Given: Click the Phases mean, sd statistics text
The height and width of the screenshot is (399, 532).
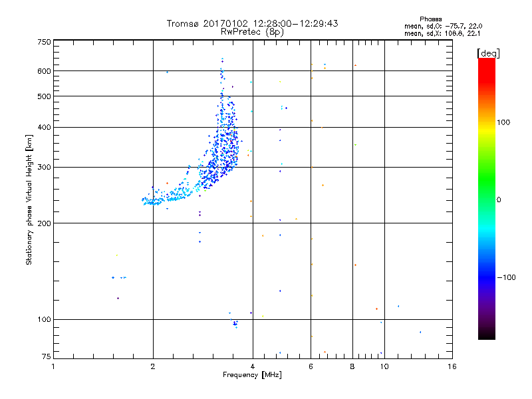Looking at the screenshot, I should 443,27.
